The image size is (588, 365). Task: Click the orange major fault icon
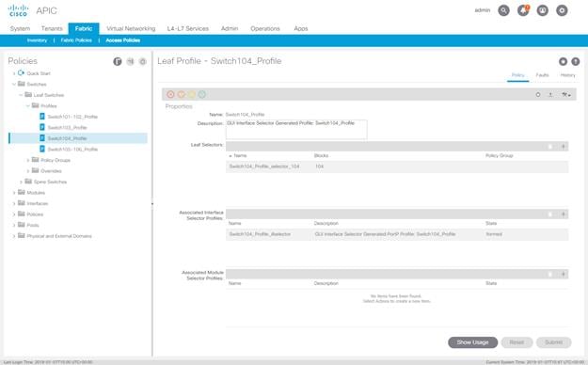182,94
